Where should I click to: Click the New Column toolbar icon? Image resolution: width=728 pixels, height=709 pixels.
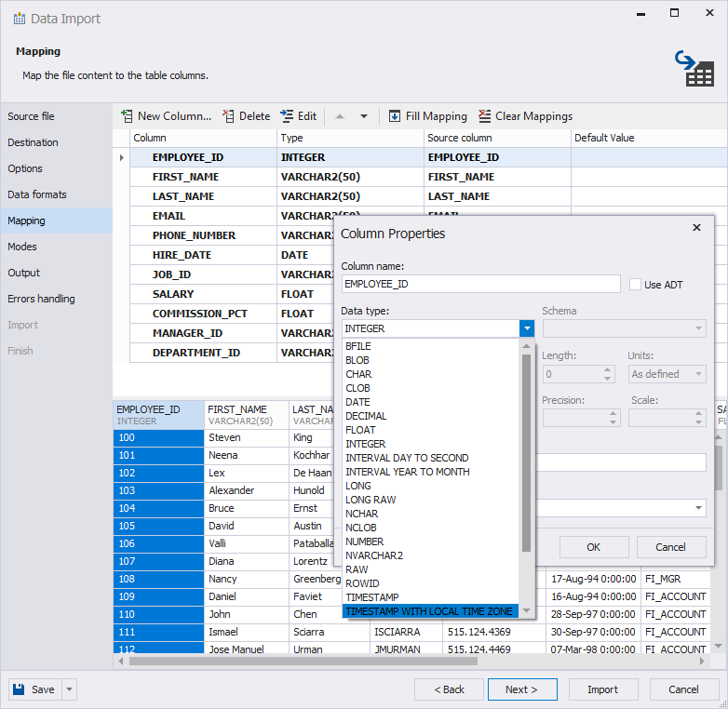coord(127,116)
